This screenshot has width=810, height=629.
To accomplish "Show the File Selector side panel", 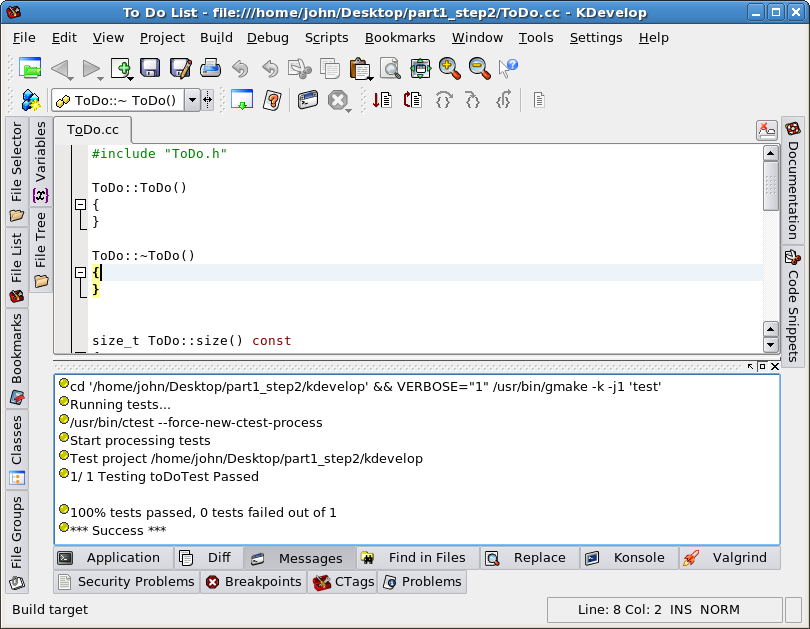I will point(17,172).
